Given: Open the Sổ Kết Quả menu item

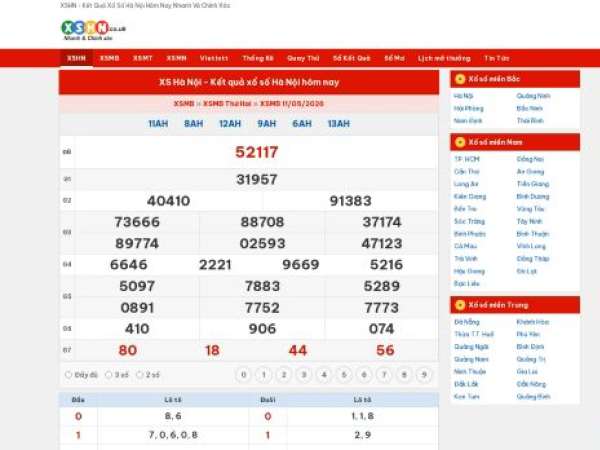Looking at the screenshot, I should click(352, 58).
